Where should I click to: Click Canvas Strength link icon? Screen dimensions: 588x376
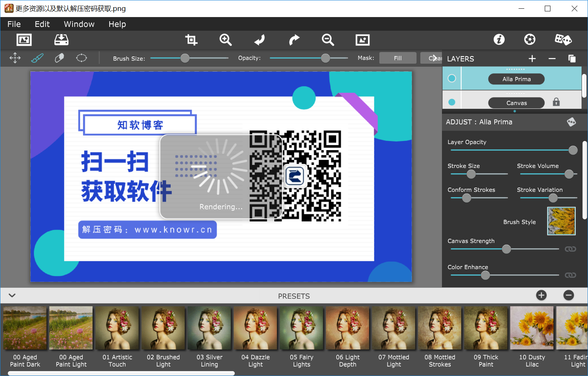click(571, 249)
